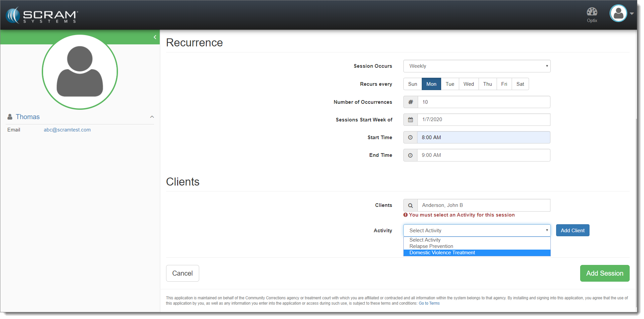Viewport: 644px width, 319px height.
Task: Click the client search magnifier icon
Action: coord(410,206)
